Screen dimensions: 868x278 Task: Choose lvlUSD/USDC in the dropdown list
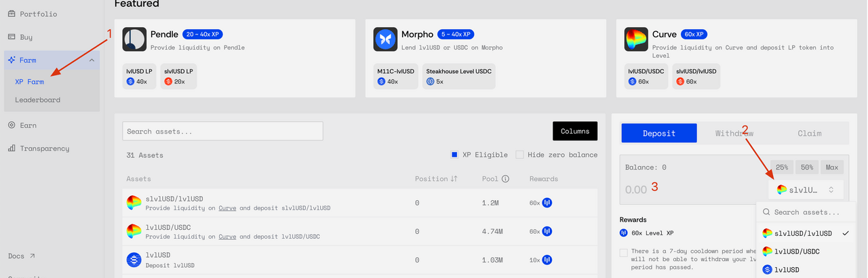[805, 252]
